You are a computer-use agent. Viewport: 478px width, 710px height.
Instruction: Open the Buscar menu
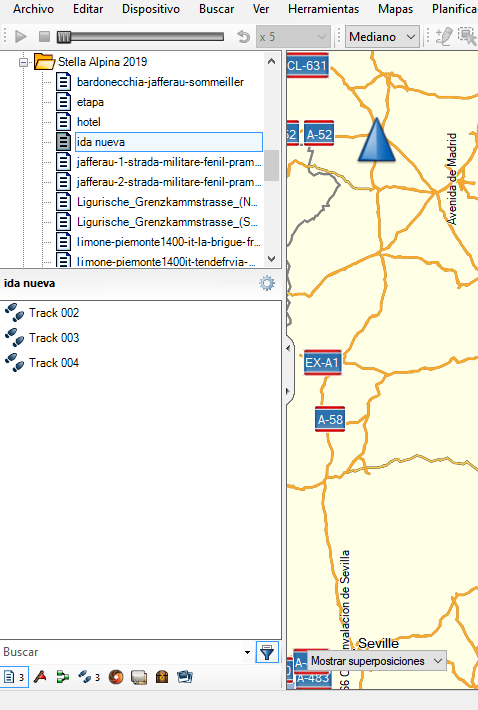(216, 9)
